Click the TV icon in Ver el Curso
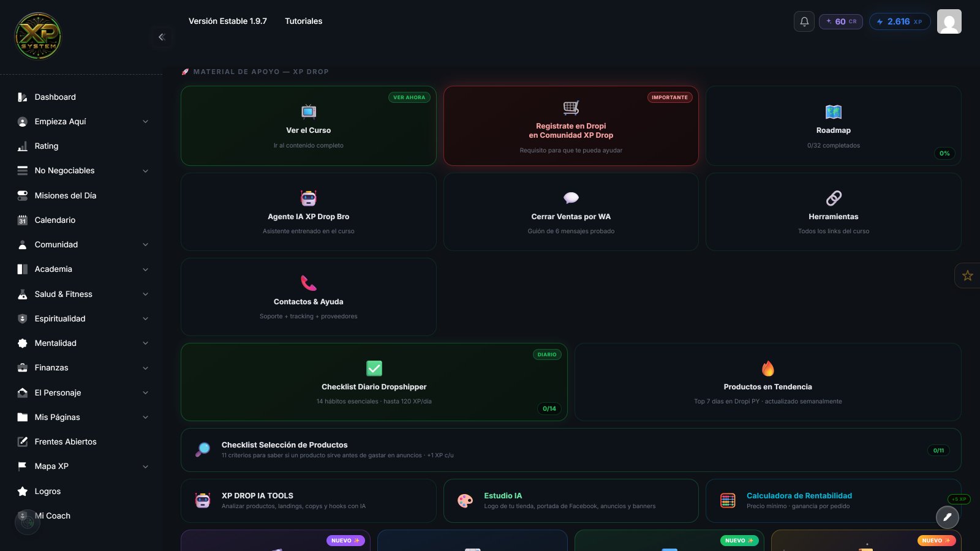 pos(309,111)
